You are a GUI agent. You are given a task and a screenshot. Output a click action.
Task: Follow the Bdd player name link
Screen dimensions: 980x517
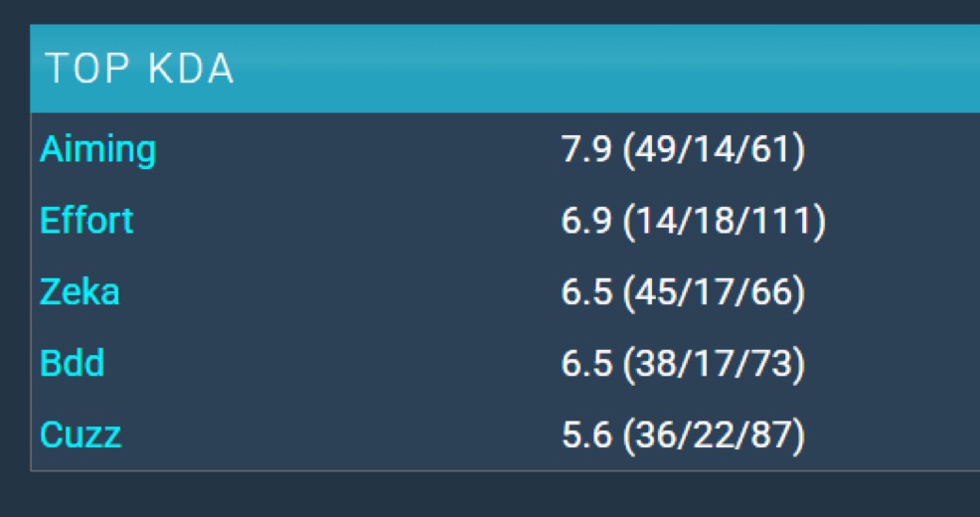tap(72, 363)
